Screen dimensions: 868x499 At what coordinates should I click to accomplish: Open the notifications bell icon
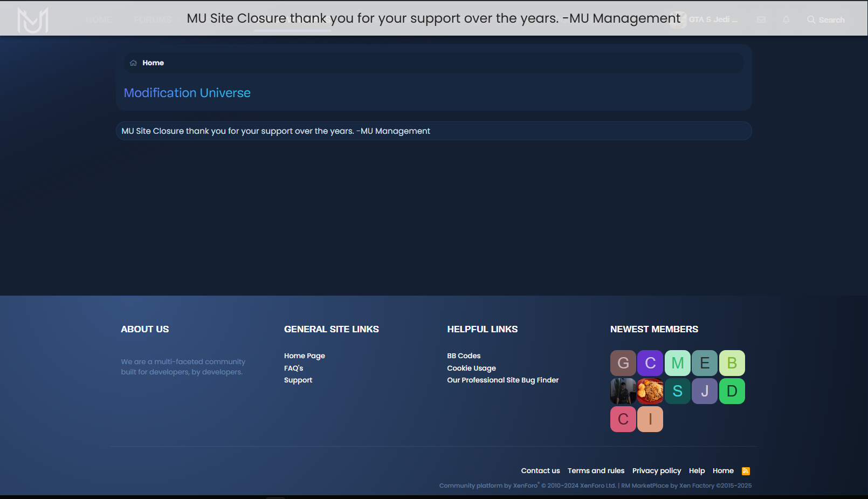click(x=786, y=20)
